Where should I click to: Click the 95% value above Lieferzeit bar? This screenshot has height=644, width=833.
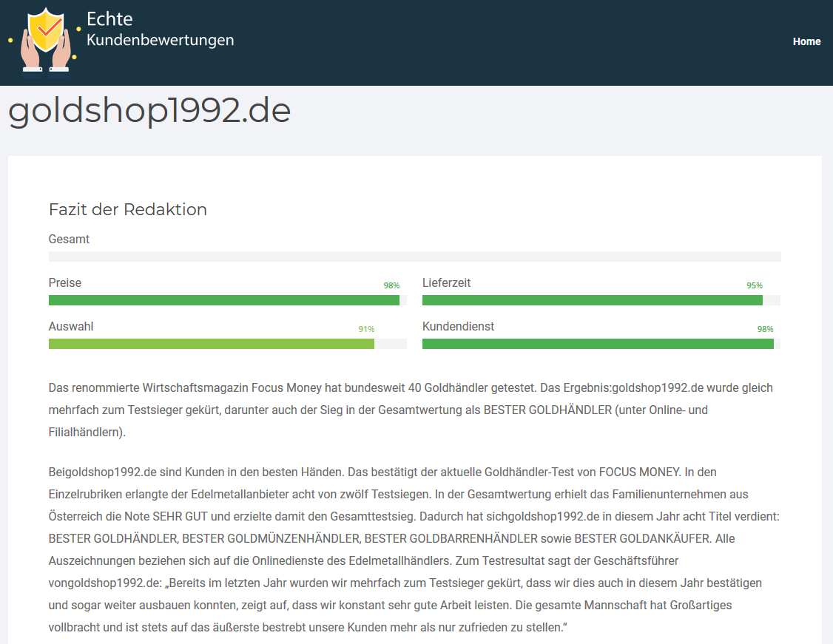754,285
